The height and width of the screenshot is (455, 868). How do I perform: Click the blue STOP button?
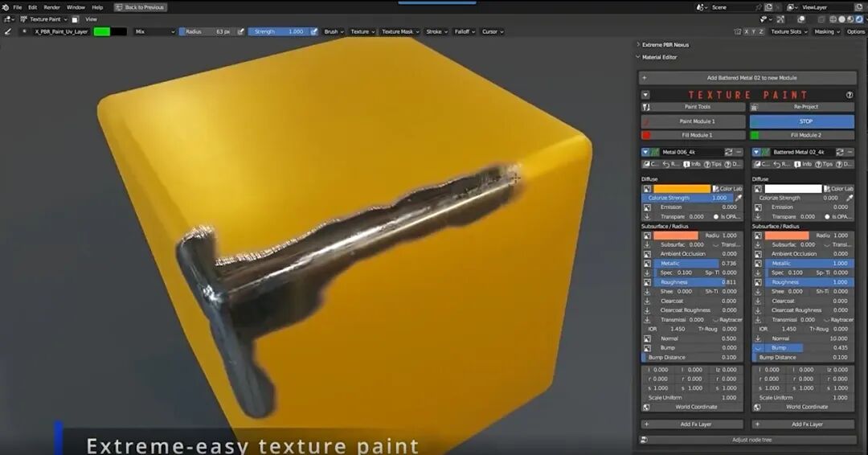802,121
